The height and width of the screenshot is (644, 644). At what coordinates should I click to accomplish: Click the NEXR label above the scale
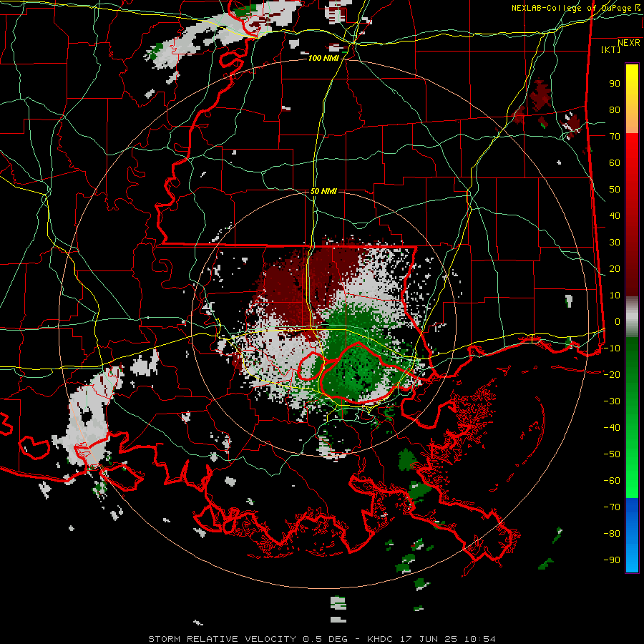(x=629, y=43)
